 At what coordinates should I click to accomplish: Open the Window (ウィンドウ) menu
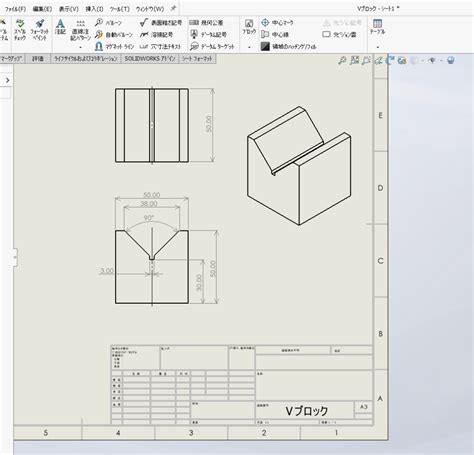(150, 9)
